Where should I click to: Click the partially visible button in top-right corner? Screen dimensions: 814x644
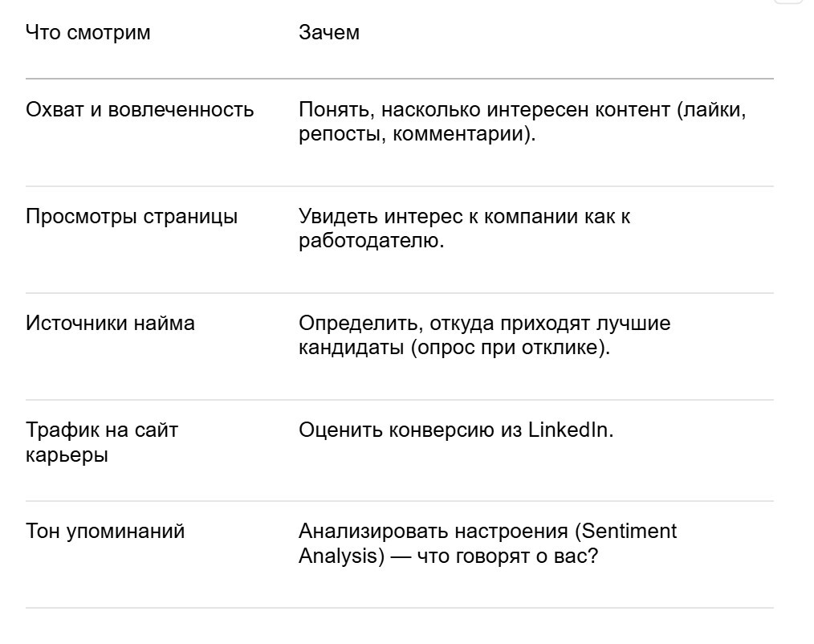[x=794, y=2]
